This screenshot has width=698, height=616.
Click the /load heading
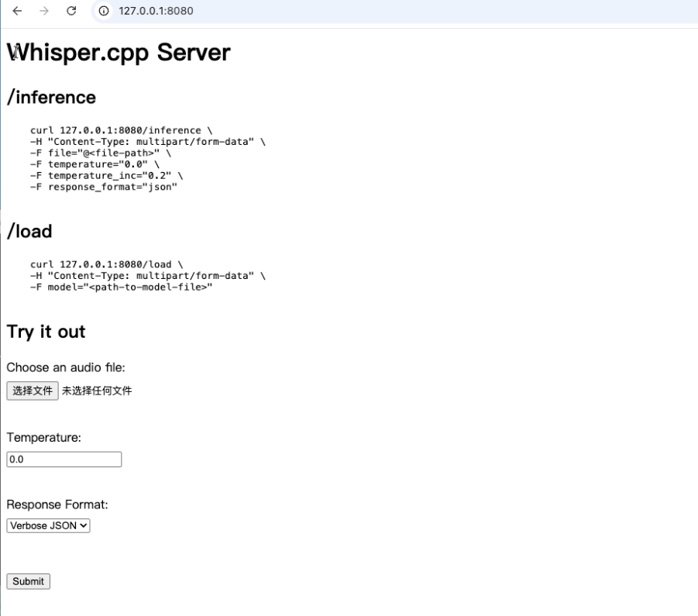point(29,232)
